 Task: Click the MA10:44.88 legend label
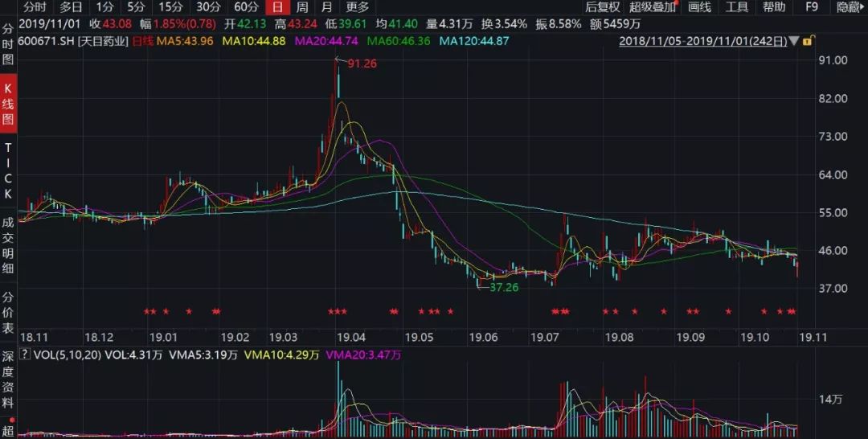[253, 41]
